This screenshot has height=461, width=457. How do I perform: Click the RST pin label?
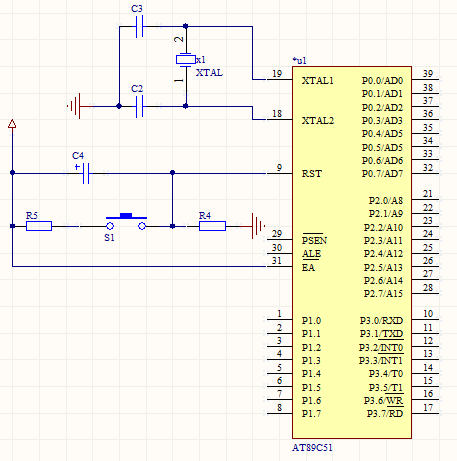(x=312, y=174)
